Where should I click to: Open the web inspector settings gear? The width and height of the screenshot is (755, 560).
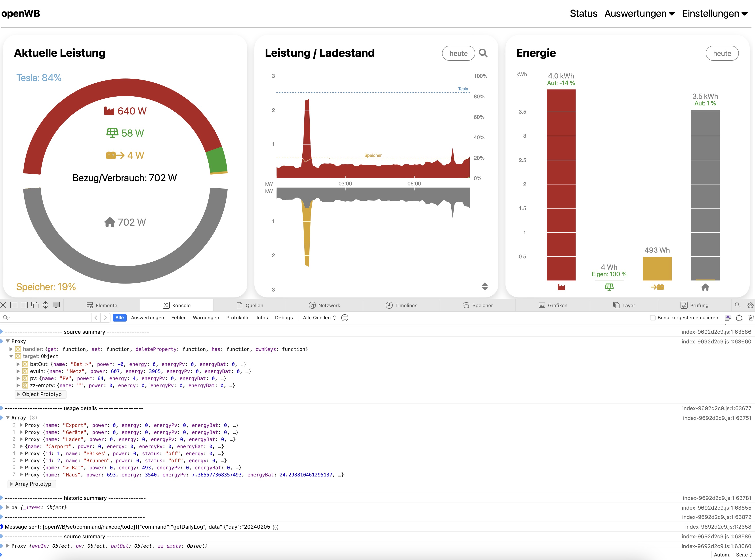[750, 305]
